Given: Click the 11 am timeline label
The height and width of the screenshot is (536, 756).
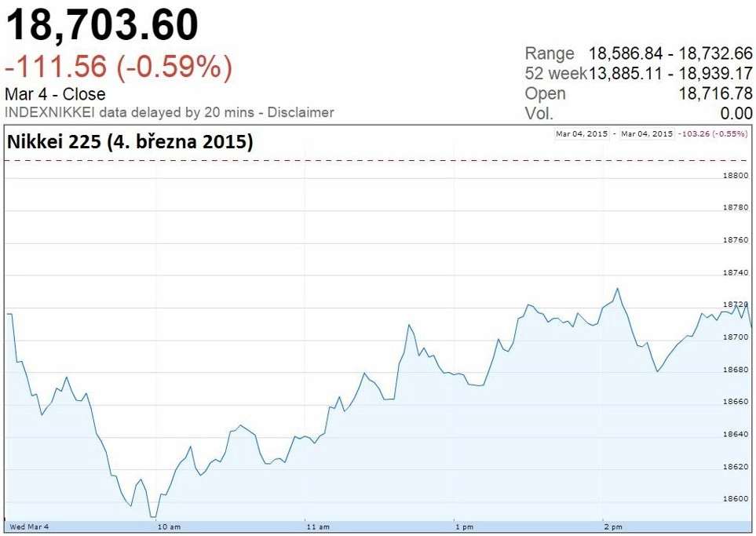Looking at the screenshot, I should pyautogui.click(x=318, y=527).
